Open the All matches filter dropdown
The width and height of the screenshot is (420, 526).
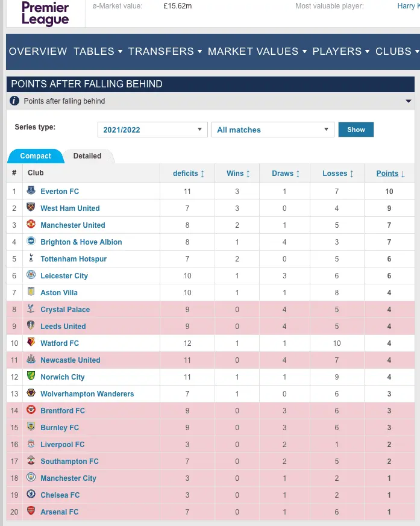tap(272, 130)
